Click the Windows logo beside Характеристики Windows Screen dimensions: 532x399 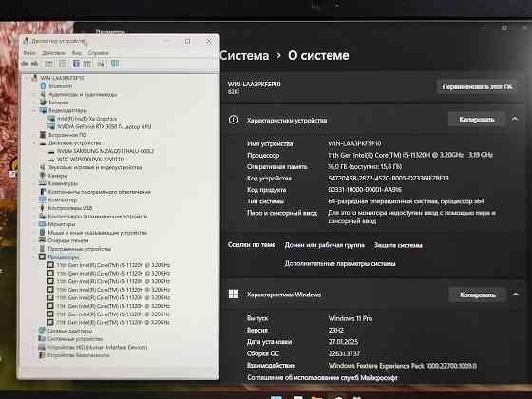[x=233, y=294]
